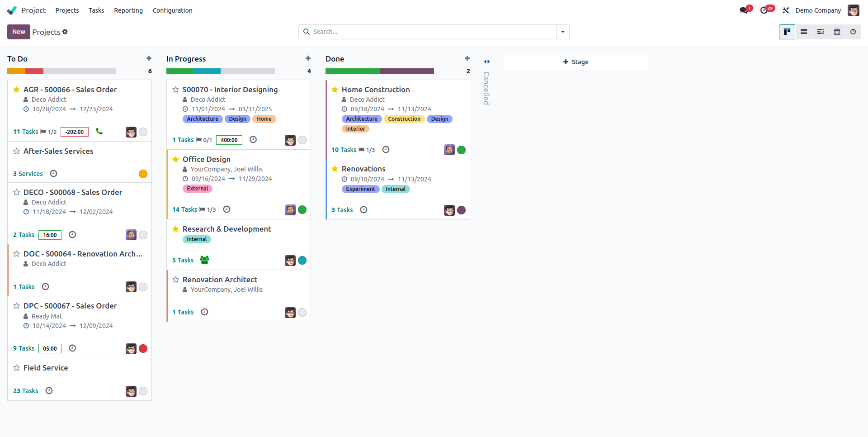868x437 pixels.
Task: Favorite the Renovation Architect star
Action: 176,280
